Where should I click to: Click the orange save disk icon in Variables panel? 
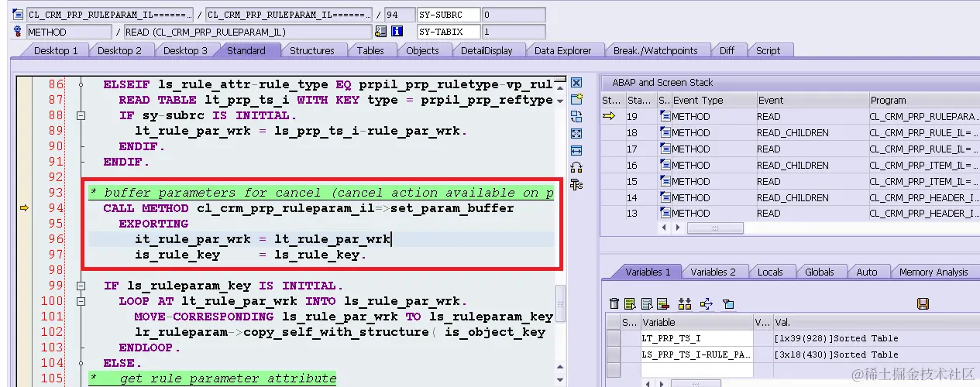923,304
